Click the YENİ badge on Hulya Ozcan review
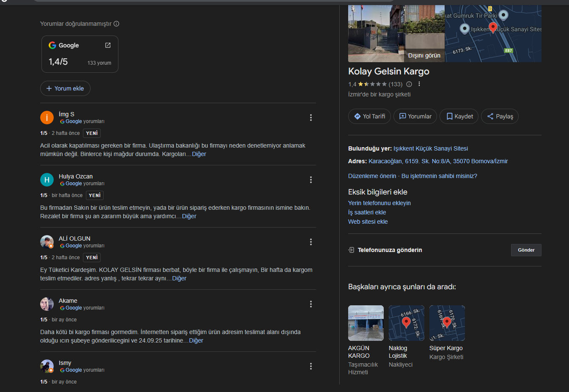Viewport: 569px width, 392px height. pyautogui.click(x=95, y=195)
